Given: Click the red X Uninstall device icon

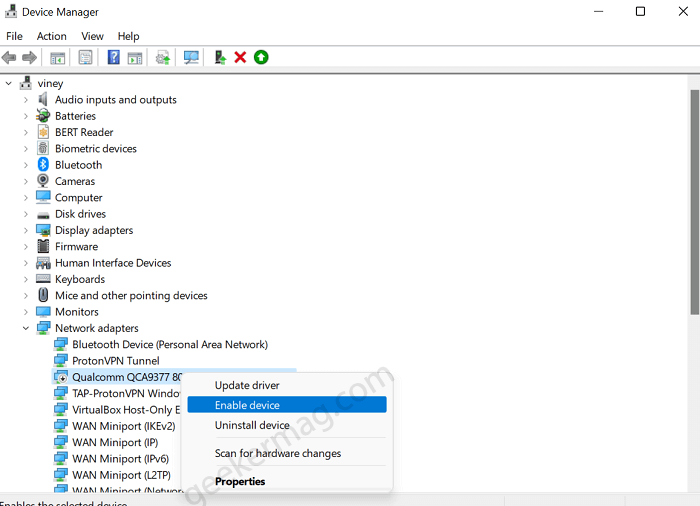Looking at the screenshot, I should 240,57.
